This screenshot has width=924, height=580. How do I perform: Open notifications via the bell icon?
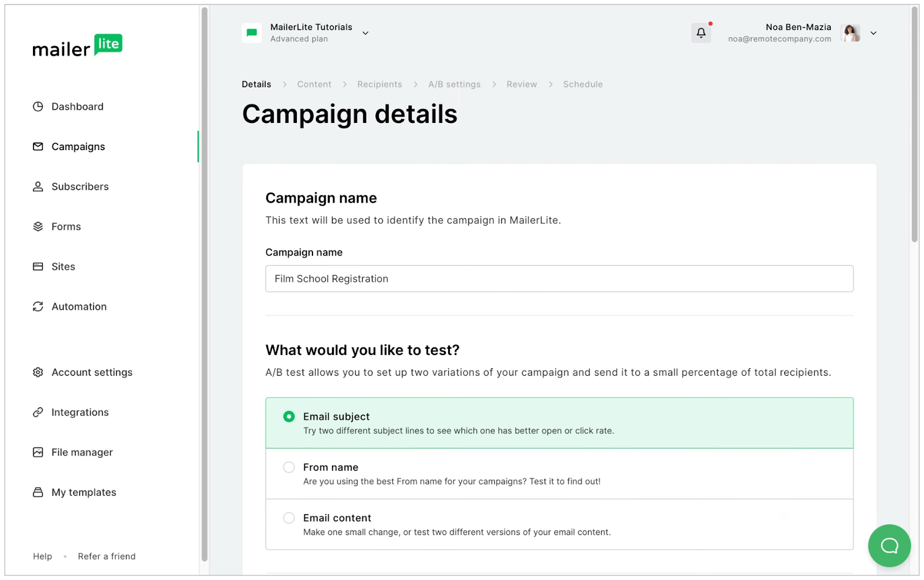pos(701,33)
